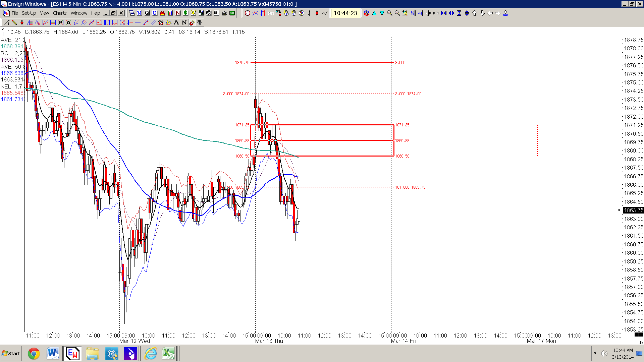This screenshot has width=644, height=362.
Task: Open the dollar sign icon
Action: point(185,13)
